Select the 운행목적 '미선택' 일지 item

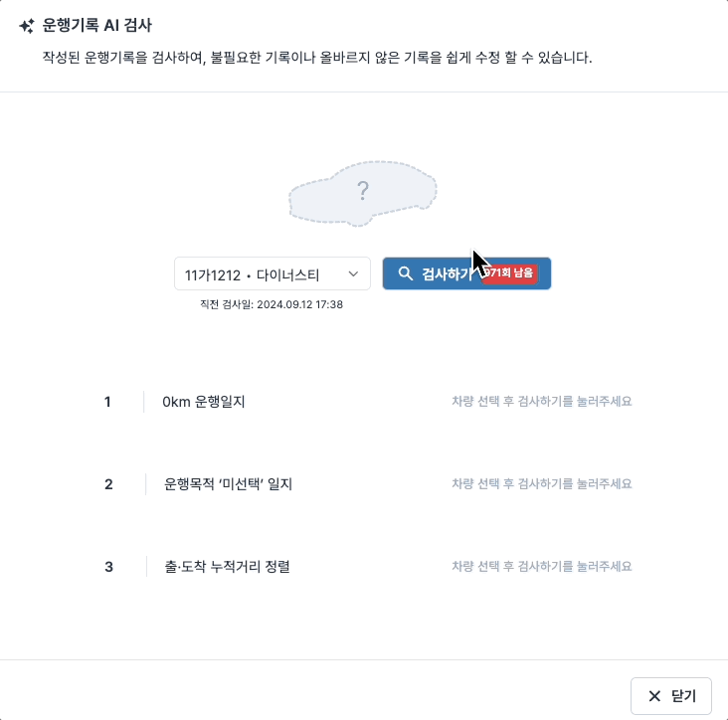tap(228, 484)
